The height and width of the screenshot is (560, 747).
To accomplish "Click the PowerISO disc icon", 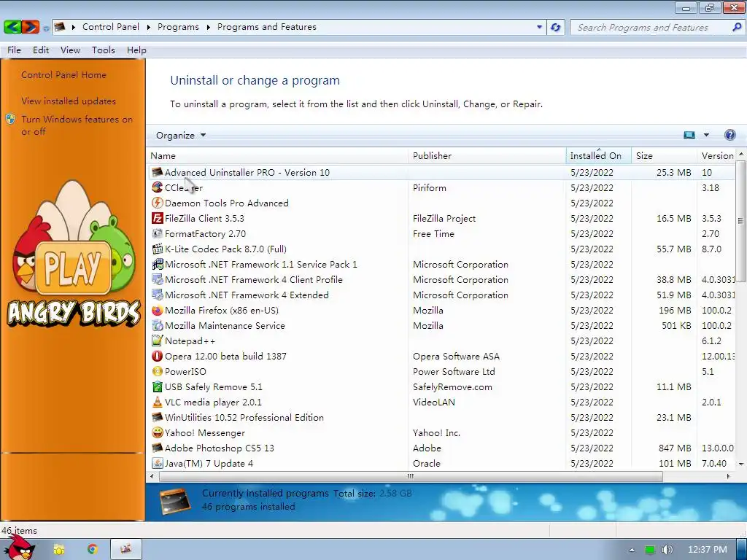I will (x=158, y=371).
